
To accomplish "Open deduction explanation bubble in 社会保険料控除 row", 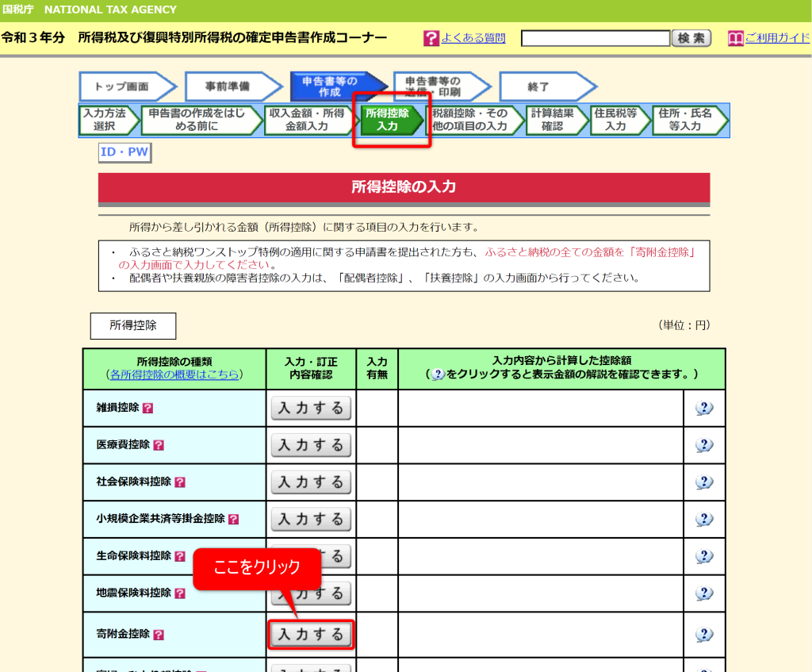I will click(704, 482).
